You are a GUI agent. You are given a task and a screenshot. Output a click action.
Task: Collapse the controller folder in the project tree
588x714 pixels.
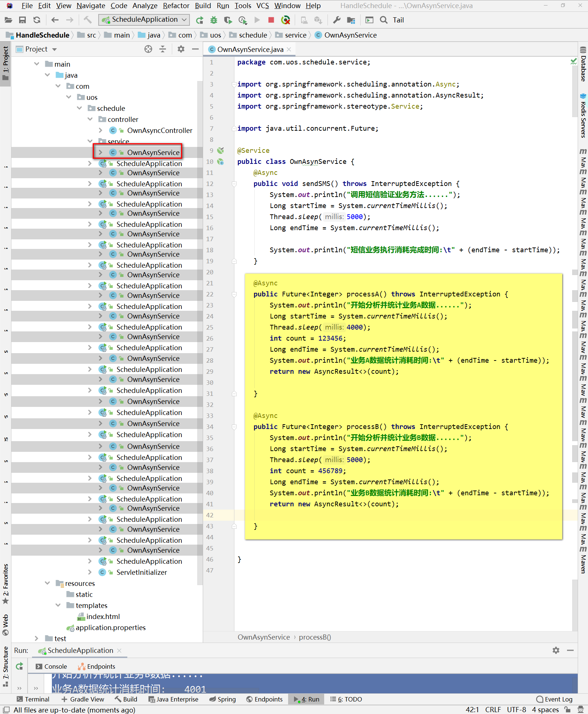pos(90,119)
